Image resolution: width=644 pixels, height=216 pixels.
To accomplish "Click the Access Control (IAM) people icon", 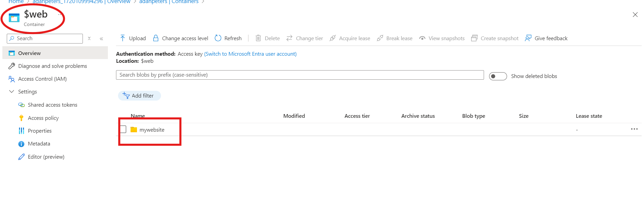I will point(12,79).
